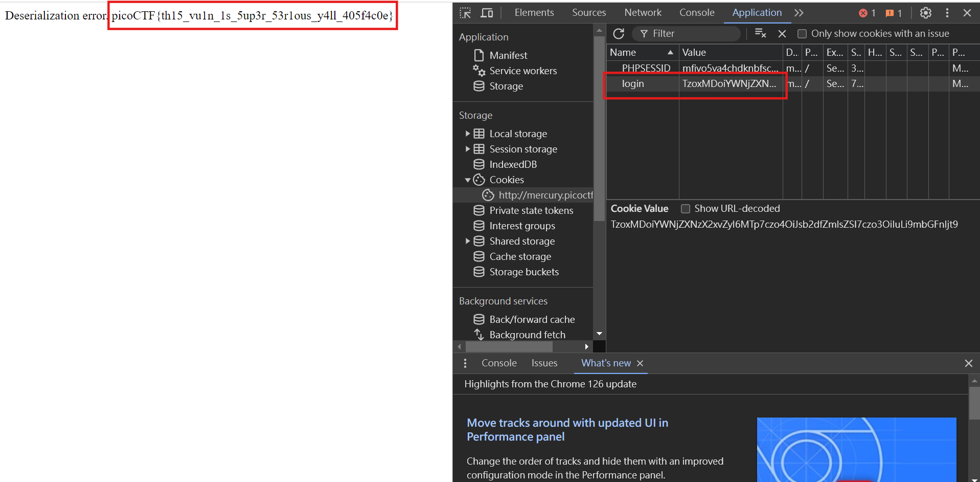Expand the Shared storage tree node
The height and width of the screenshot is (482, 980).
coord(467,241)
